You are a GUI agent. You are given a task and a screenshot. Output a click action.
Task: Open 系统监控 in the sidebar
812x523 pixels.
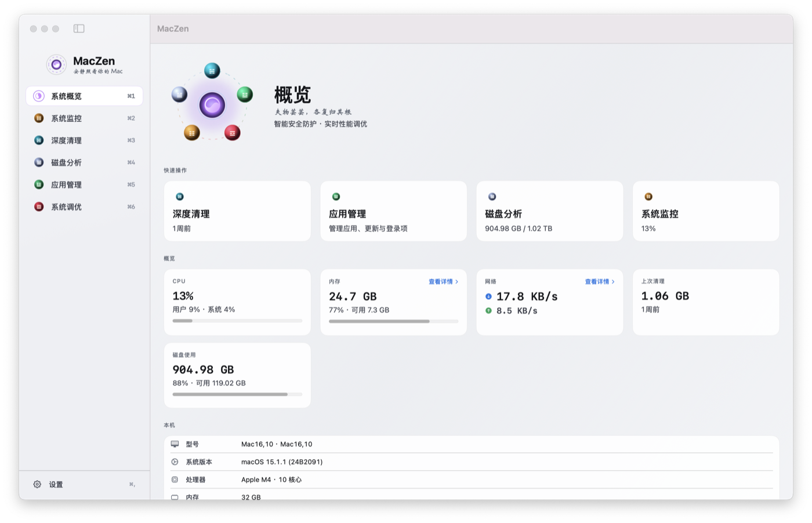click(84, 118)
